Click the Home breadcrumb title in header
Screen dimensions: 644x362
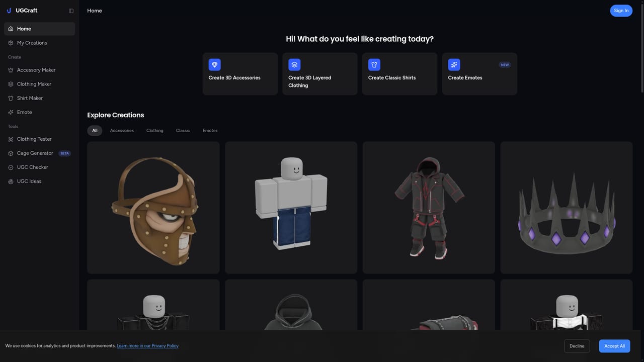coord(95,11)
